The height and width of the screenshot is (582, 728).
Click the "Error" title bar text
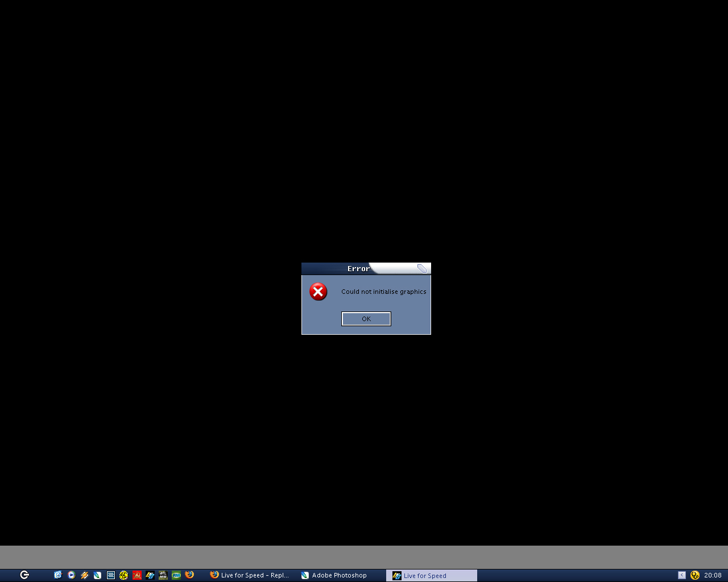359,269
